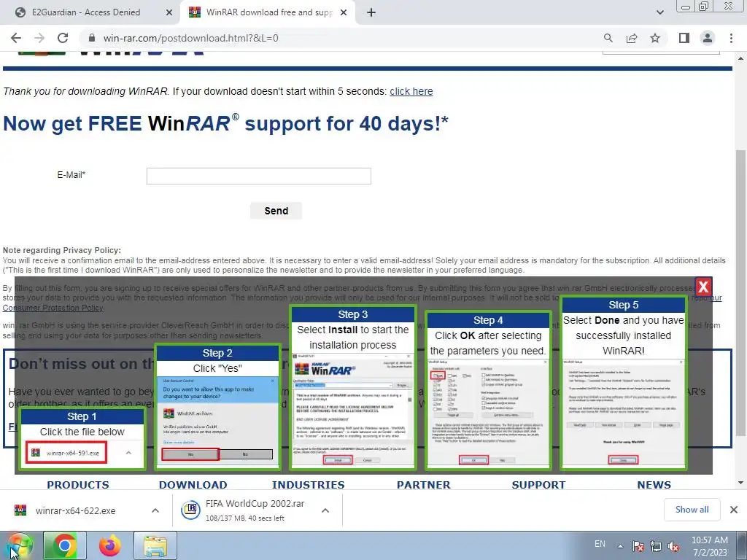Image resolution: width=747 pixels, height=560 pixels.
Task: Click the muted volume tray icon
Action: coord(673,546)
